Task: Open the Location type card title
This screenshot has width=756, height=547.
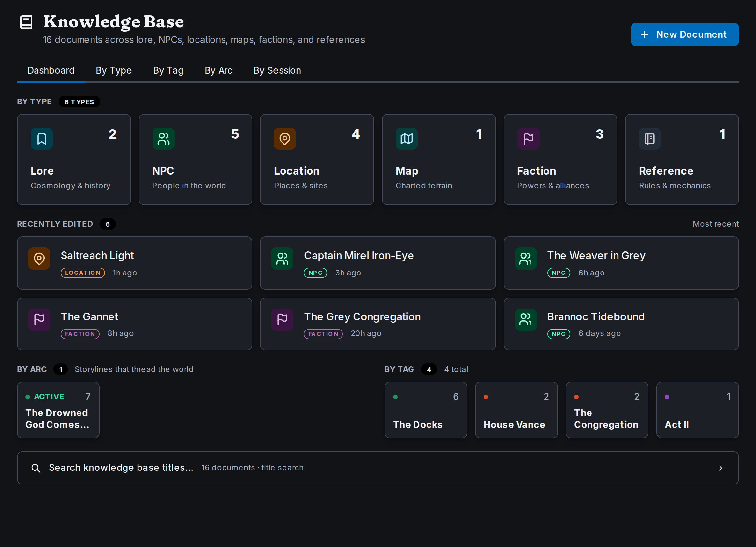Action: click(296, 171)
